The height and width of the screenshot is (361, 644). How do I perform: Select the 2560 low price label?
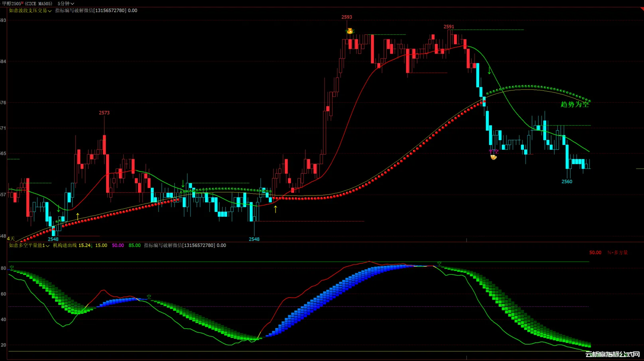pos(567,182)
